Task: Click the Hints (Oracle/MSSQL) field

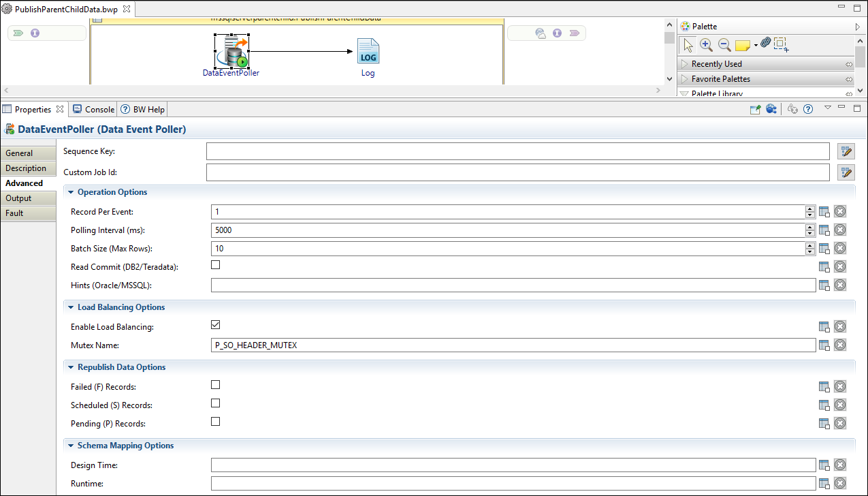Action: [513, 285]
